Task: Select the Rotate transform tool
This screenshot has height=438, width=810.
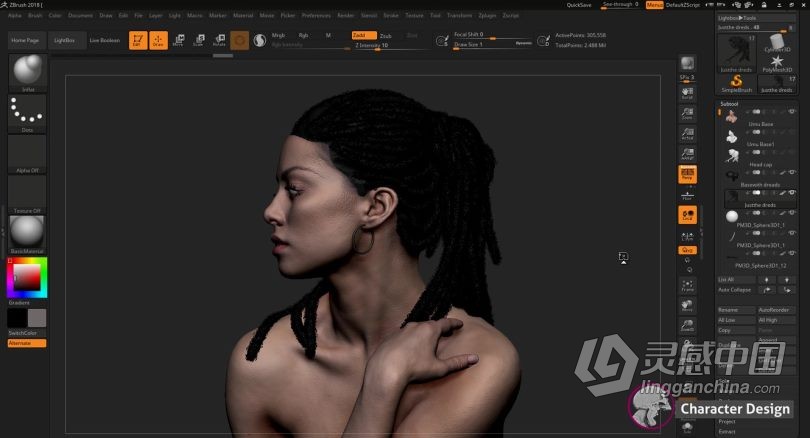Action: point(220,40)
